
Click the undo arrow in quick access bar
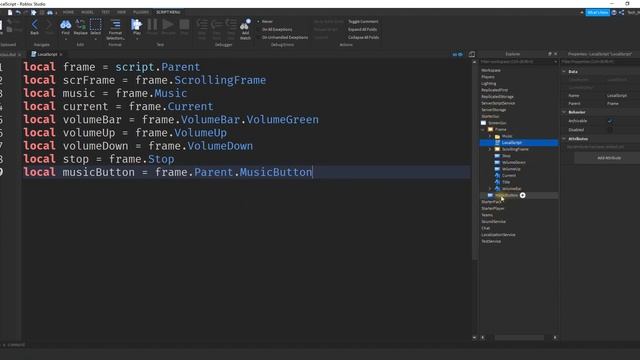point(18,13)
